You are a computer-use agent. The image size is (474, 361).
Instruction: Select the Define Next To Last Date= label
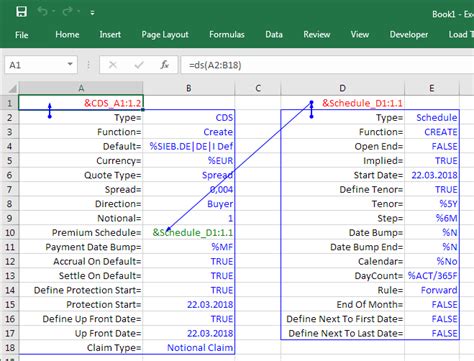click(343, 333)
